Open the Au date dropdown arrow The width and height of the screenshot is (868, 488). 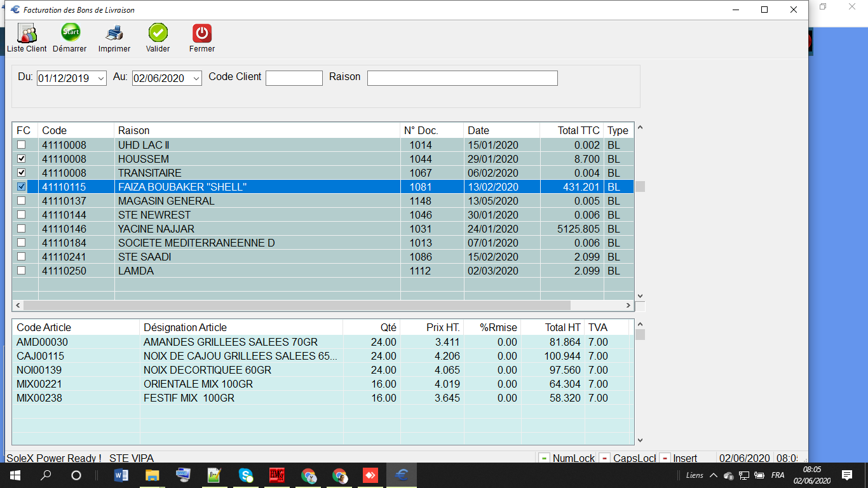[x=196, y=78]
